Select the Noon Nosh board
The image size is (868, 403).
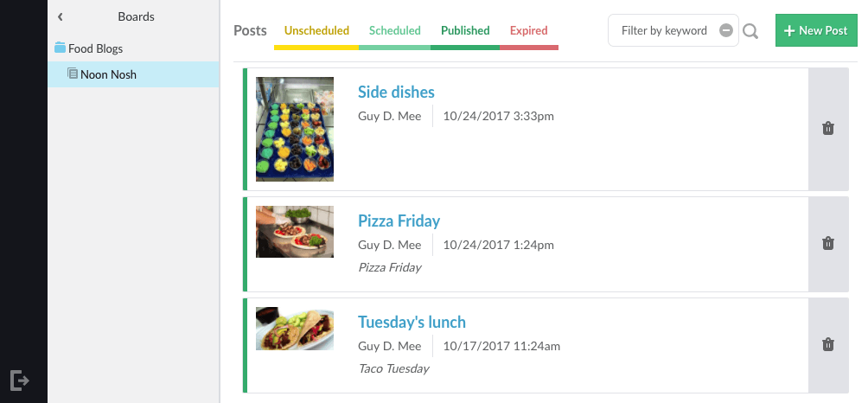pos(108,74)
